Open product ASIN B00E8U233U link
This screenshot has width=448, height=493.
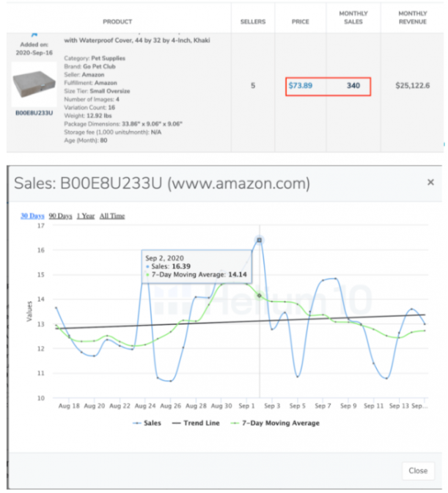click(x=34, y=113)
